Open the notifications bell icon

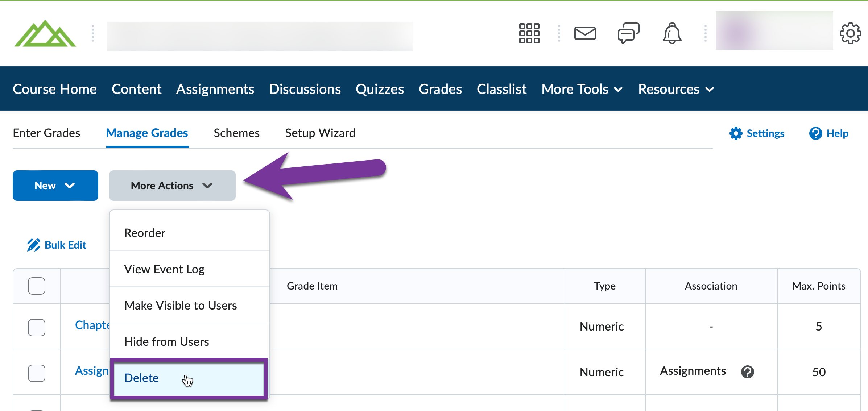(672, 33)
